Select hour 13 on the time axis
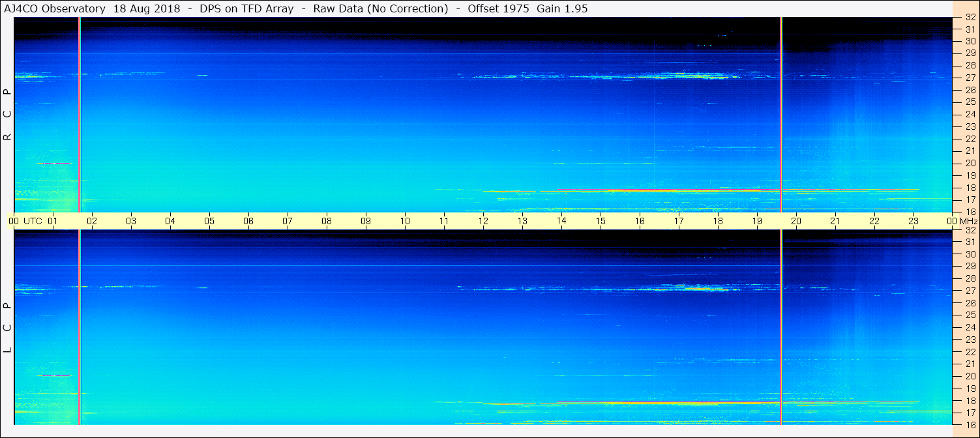Viewport: 980px width, 438px height. (x=522, y=221)
